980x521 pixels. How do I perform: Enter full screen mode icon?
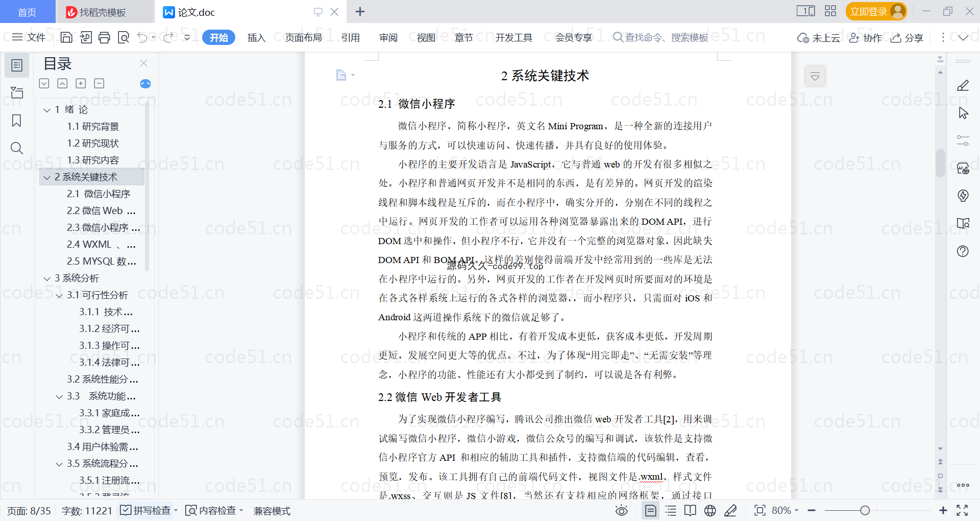tap(962, 510)
